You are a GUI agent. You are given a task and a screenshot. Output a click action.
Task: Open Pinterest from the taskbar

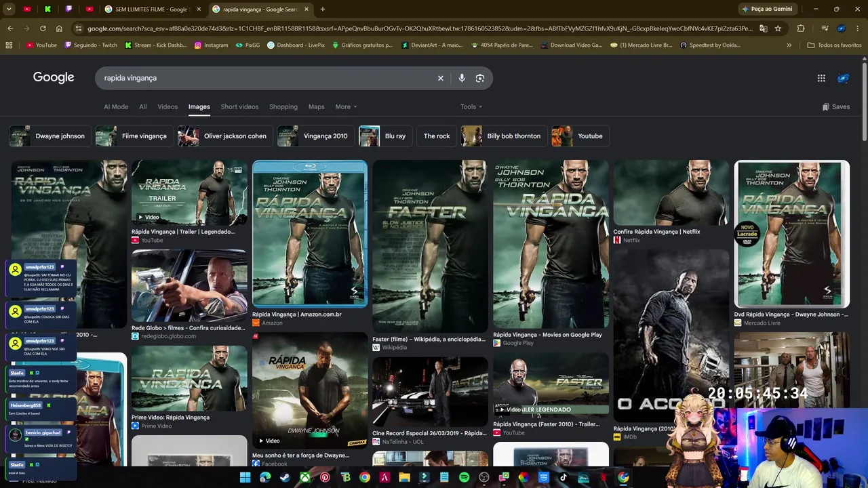(x=325, y=477)
